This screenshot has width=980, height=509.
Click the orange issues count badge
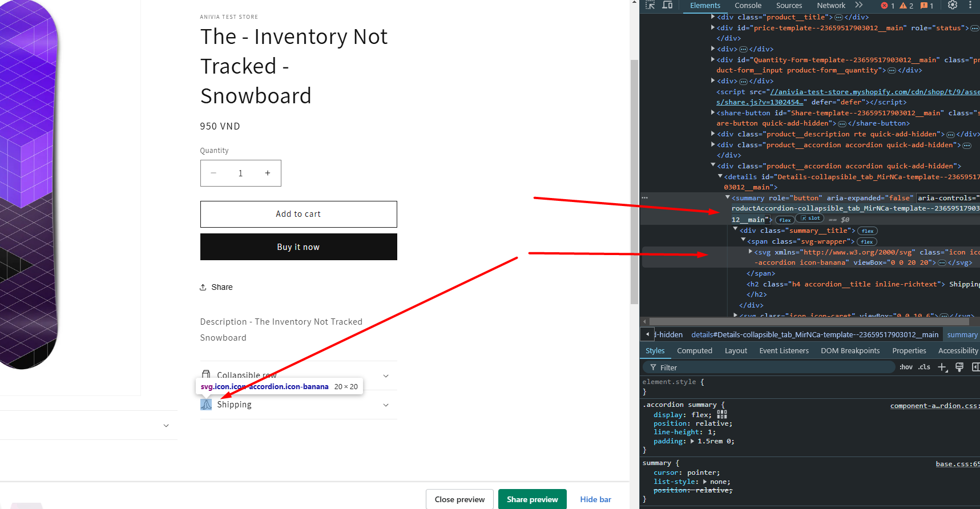(927, 6)
